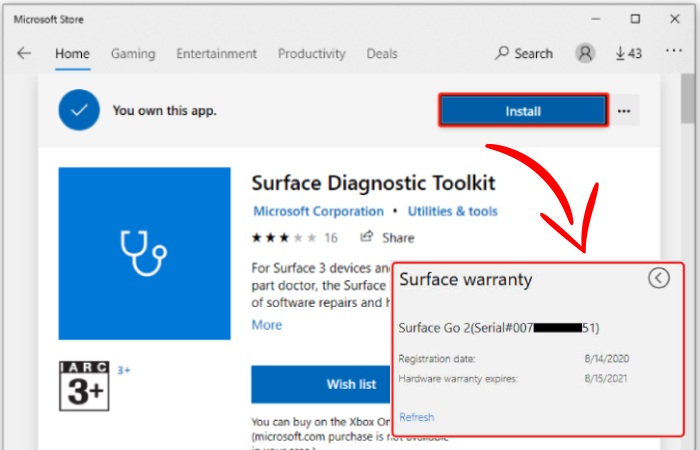Click the Install button
The image size is (700, 450).
point(523,110)
